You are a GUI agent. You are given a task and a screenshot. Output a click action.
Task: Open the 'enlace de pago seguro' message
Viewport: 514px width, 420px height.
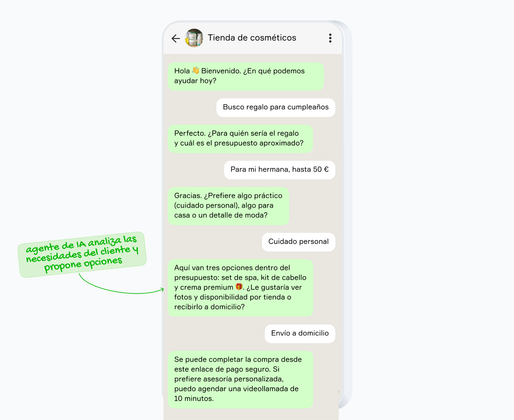coord(240,379)
